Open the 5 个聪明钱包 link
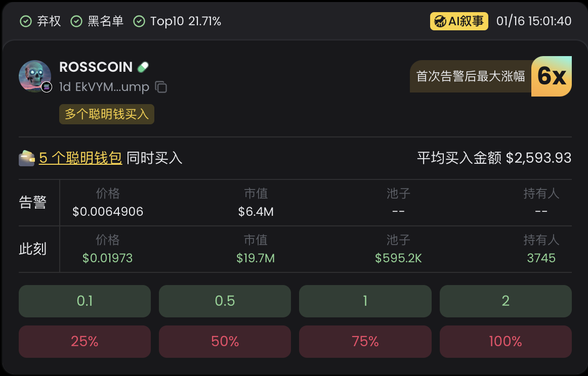 click(x=80, y=158)
